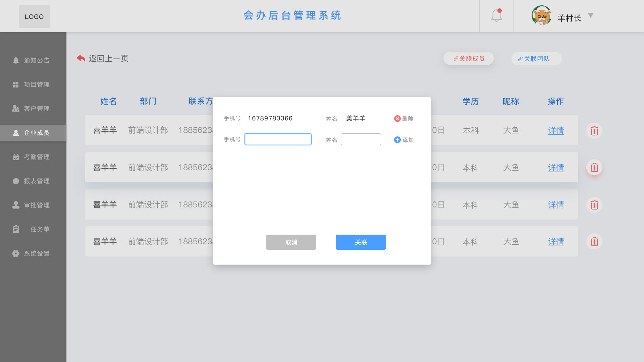Image resolution: width=644 pixels, height=362 pixels.
Task: Click the blue plus 添加 icon
Action: click(x=397, y=140)
